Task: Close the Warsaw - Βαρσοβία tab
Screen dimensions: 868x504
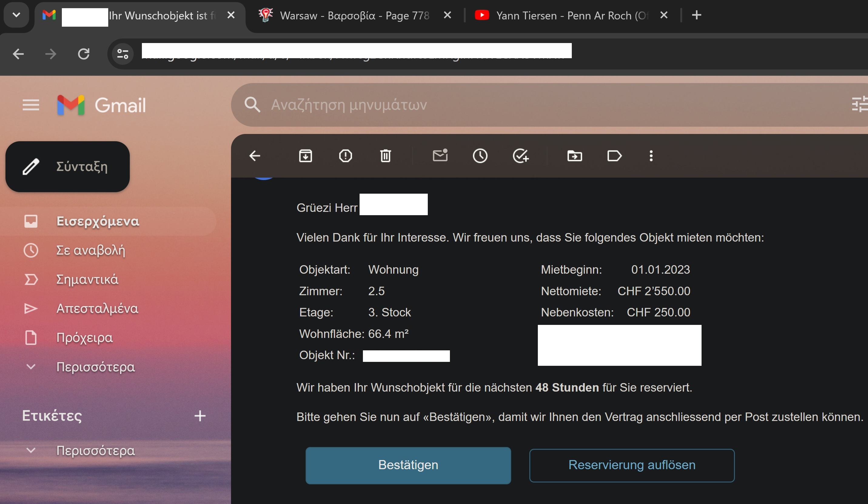Action: 447,15
